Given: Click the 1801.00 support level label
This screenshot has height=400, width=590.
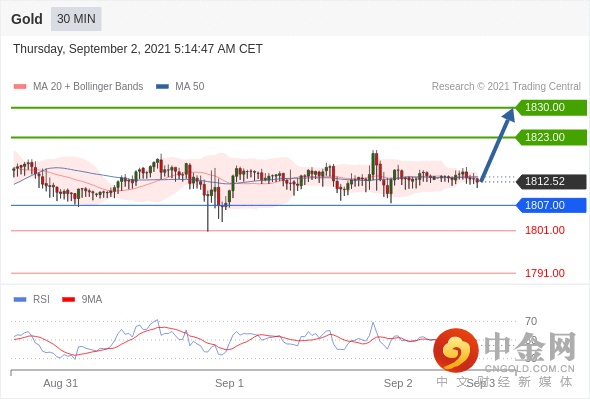Looking at the screenshot, I should (545, 230).
